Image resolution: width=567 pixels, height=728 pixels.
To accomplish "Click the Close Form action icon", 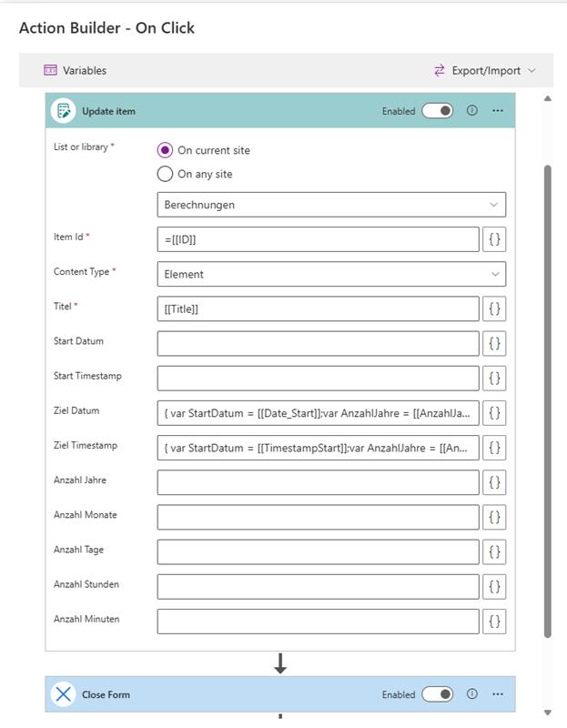I will point(64,694).
